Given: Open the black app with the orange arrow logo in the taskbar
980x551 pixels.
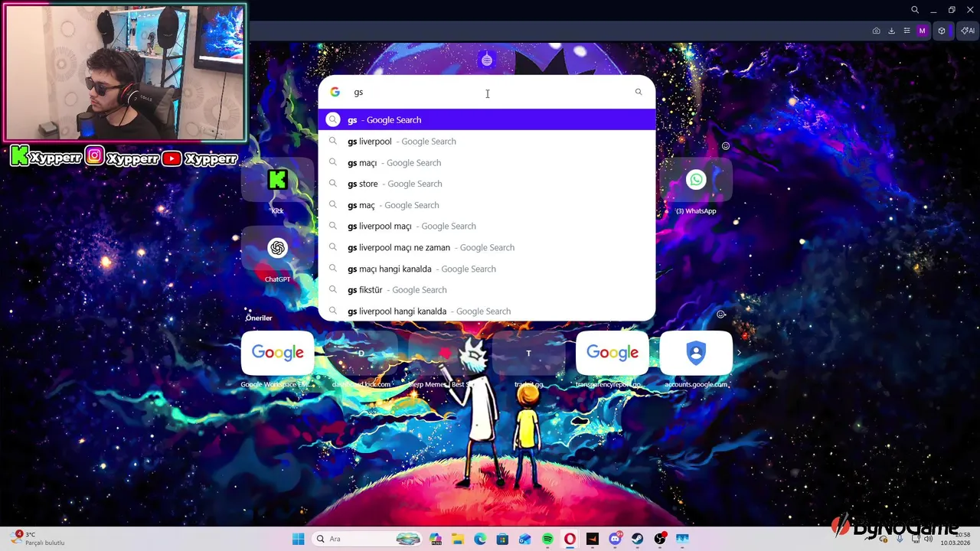Looking at the screenshot, I should 593,539.
